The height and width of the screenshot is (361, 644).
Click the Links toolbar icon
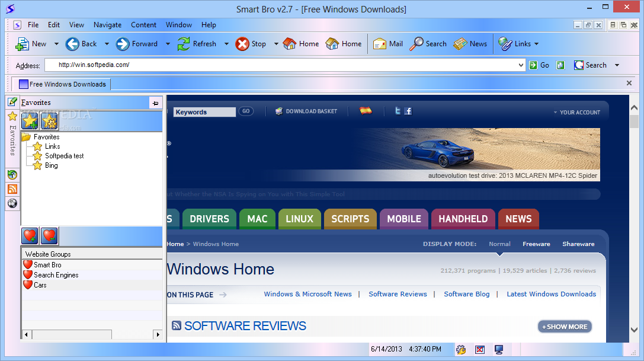(x=505, y=44)
